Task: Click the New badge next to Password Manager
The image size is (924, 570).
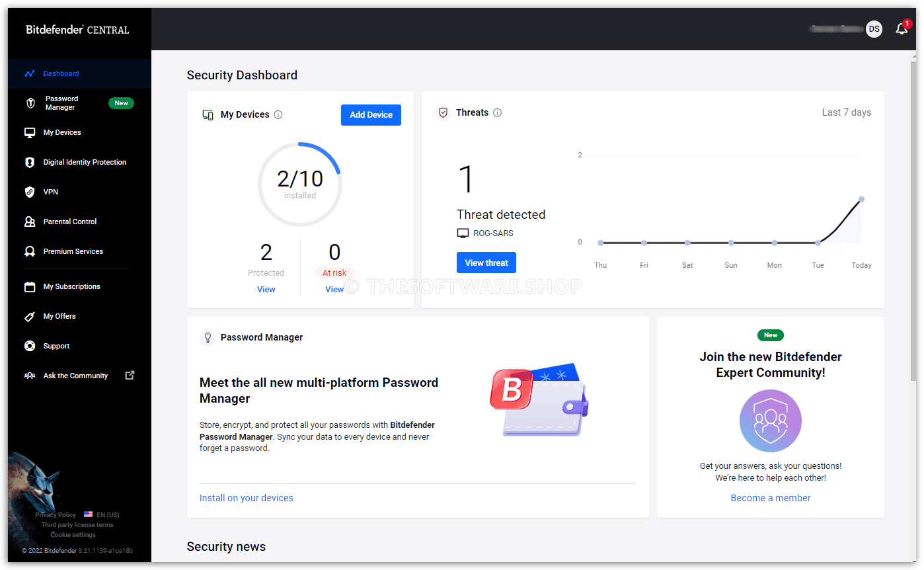Action: click(122, 103)
